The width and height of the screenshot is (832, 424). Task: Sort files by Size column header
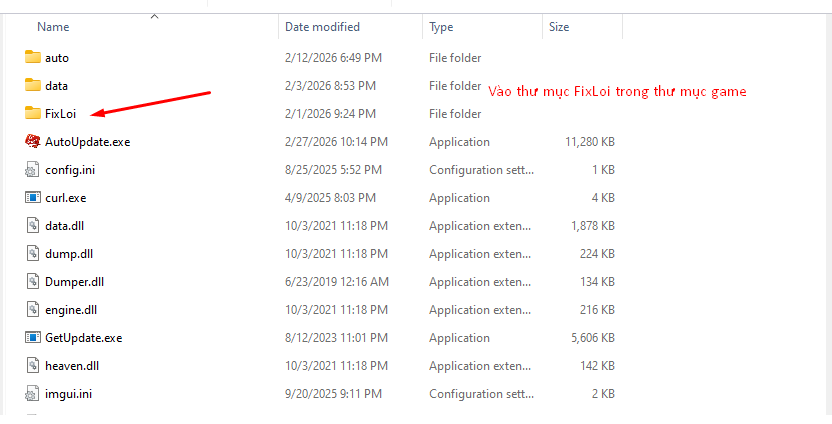[x=560, y=27]
